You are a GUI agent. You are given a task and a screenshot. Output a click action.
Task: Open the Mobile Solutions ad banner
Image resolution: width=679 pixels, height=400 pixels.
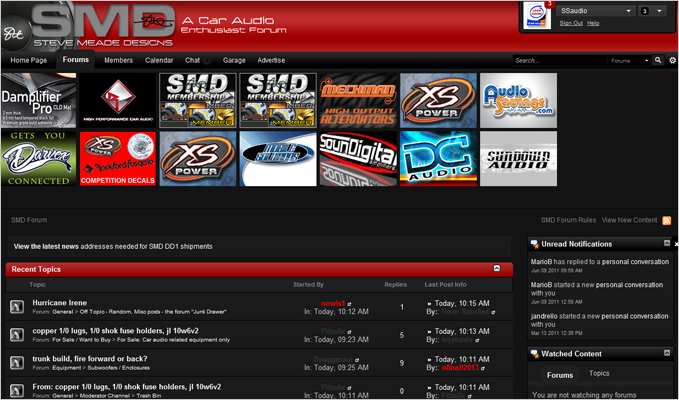tap(278, 159)
